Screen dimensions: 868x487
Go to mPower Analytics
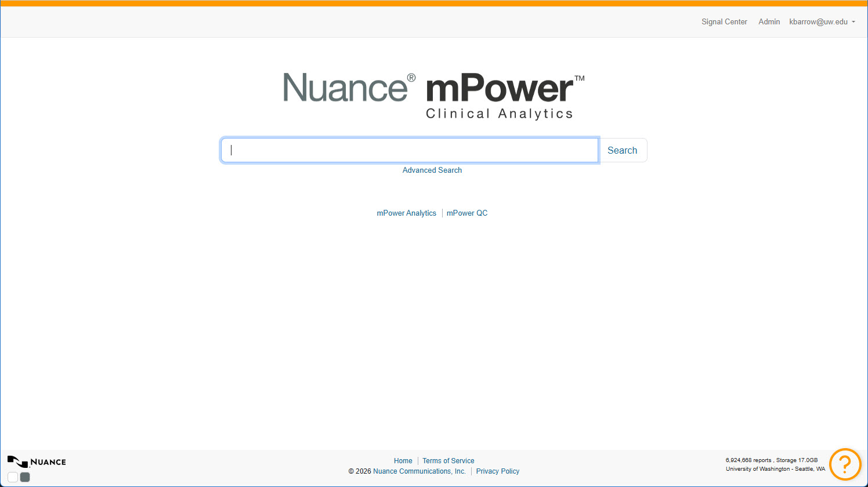pyautogui.click(x=406, y=213)
